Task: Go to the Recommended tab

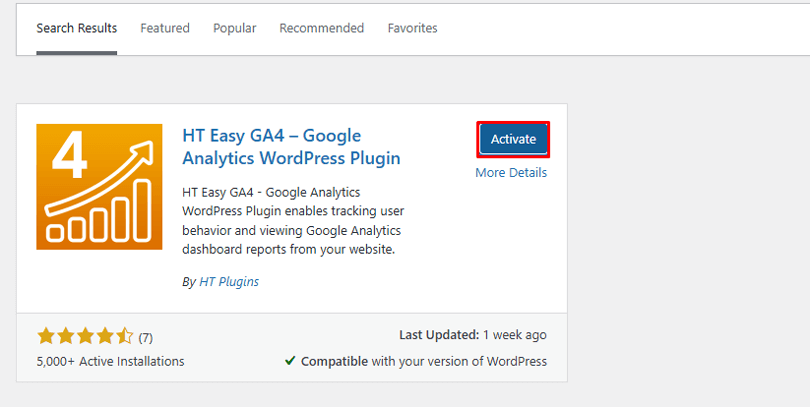Action: coord(321,28)
